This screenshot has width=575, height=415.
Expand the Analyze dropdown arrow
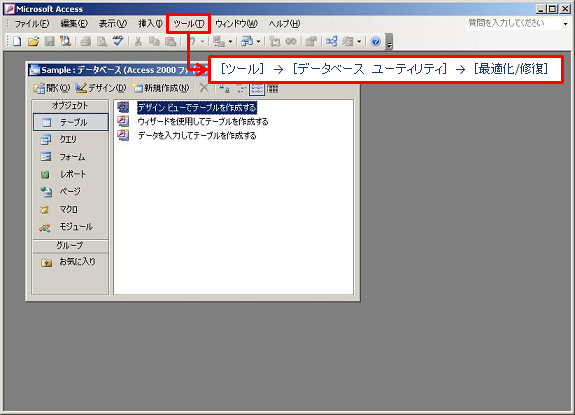pyautogui.click(x=258, y=42)
